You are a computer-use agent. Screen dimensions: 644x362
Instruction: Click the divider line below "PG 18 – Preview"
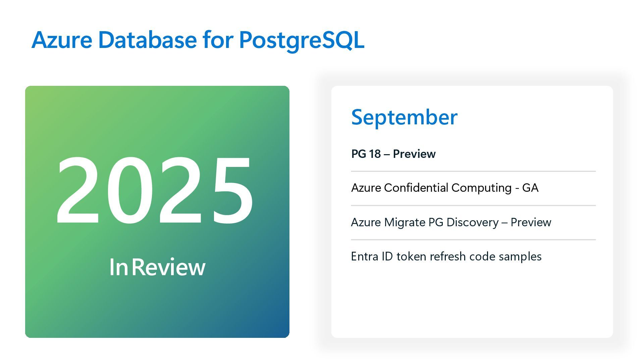[x=473, y=171]
